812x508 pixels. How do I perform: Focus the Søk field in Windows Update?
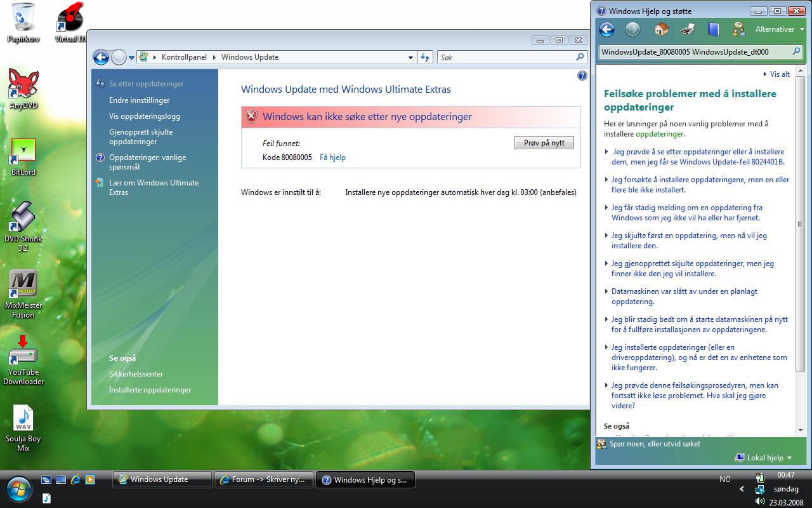506,57
